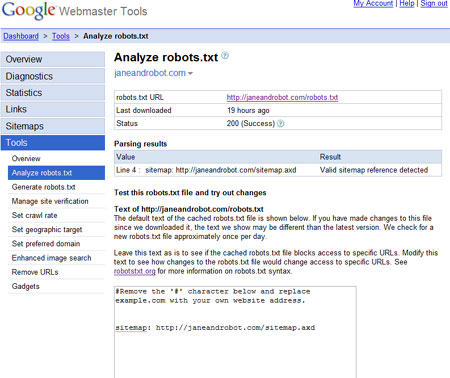Open the Overview section in sidebar top
450x378 pixels.
pos(53,59)
